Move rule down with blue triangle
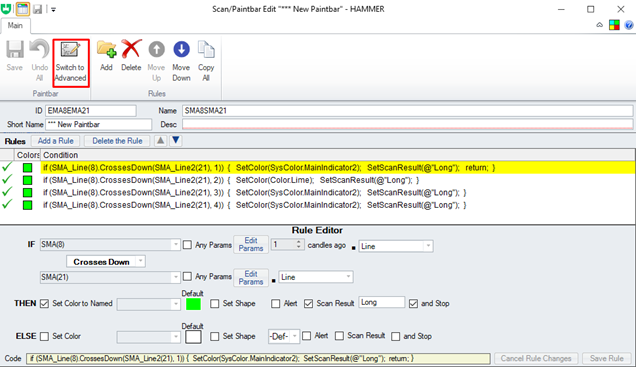Viewport: 636px width, 367px height. point(176,140)
